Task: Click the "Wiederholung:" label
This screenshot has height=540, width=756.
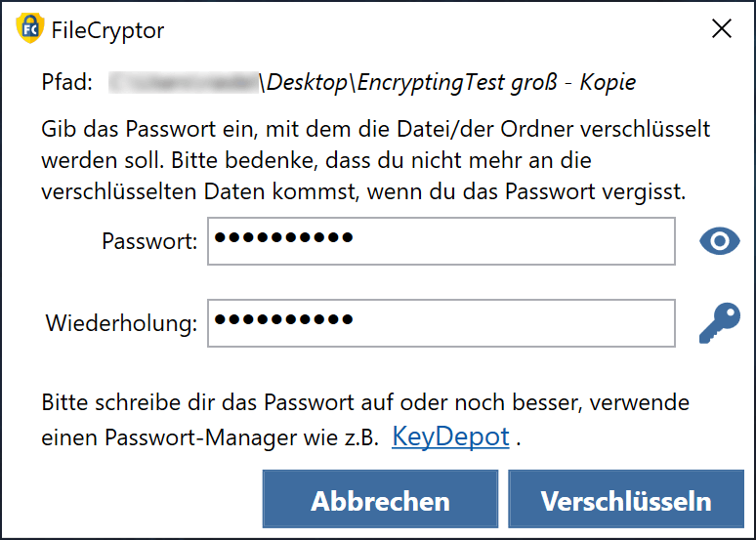Action: [x=121, y=323]
